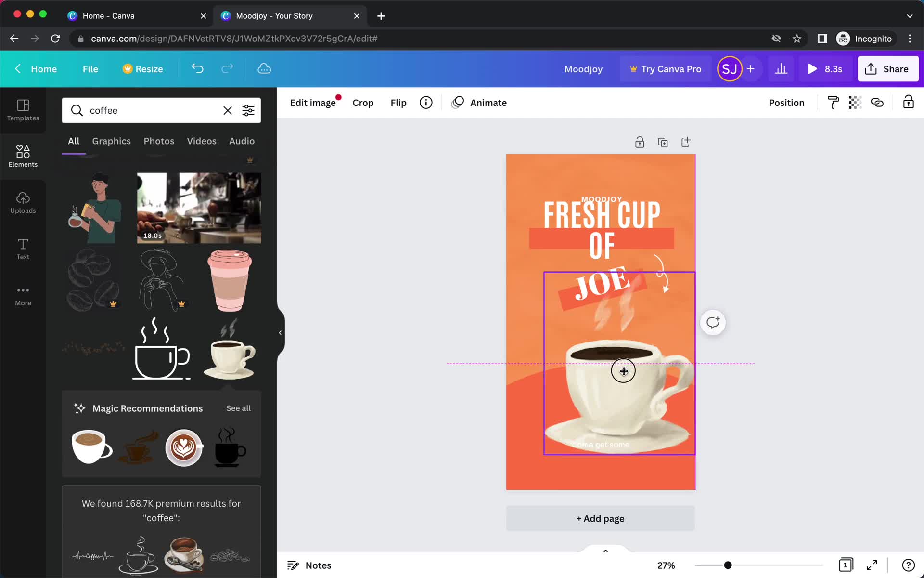The height and width of the screenshot is (578, 924).
Task: Click the rotate/refresh icon on canvas
Action: tap(713, 322)
